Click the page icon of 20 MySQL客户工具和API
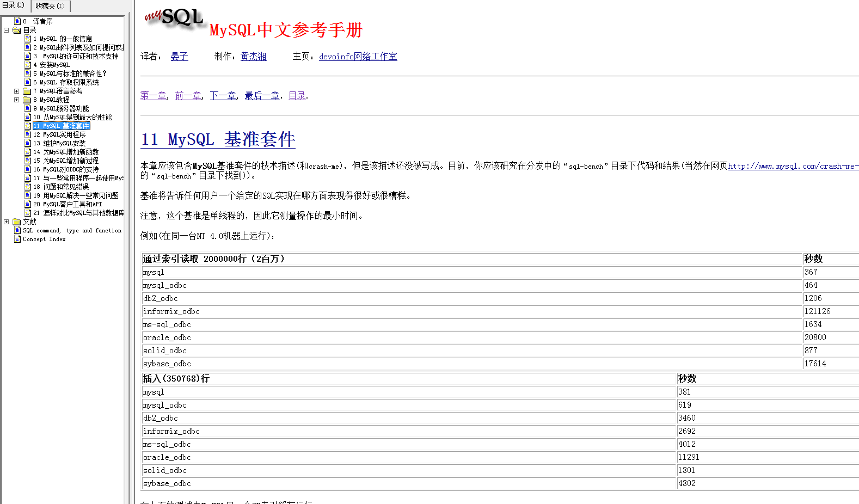This screenshot has width=859, height=504. pyautogui.click(x=28, y=204)
